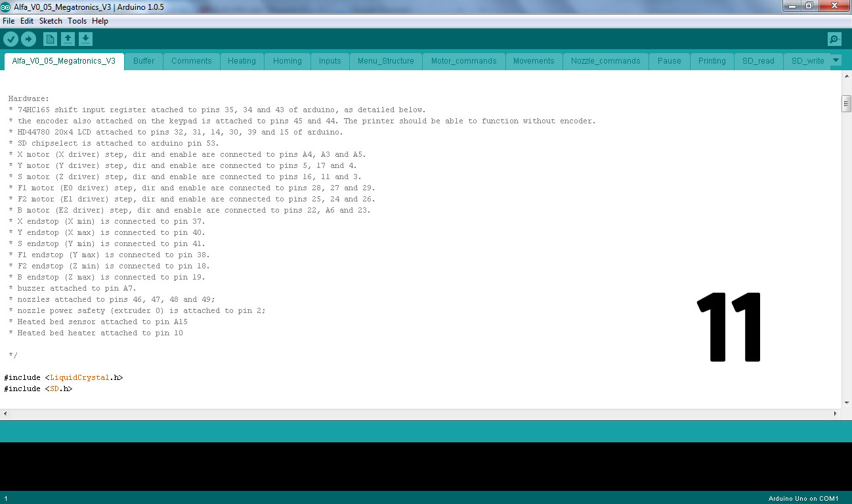Click the vertical scrollbar thumb
852x504 pixels.
tap(847, 104)
